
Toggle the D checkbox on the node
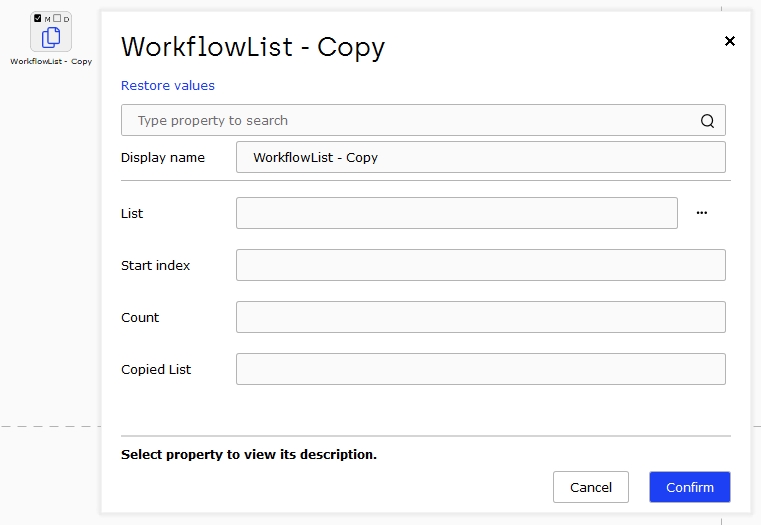(57, 18)
